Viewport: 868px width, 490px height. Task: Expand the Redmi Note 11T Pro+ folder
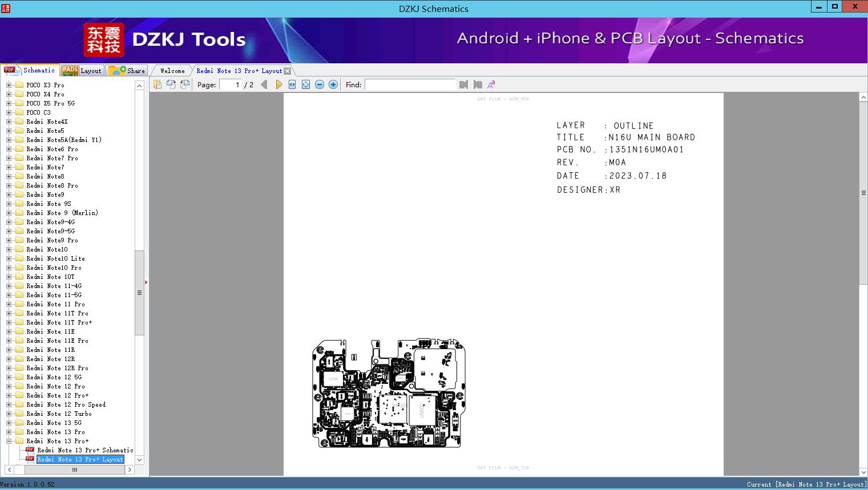tap(9, 322)
